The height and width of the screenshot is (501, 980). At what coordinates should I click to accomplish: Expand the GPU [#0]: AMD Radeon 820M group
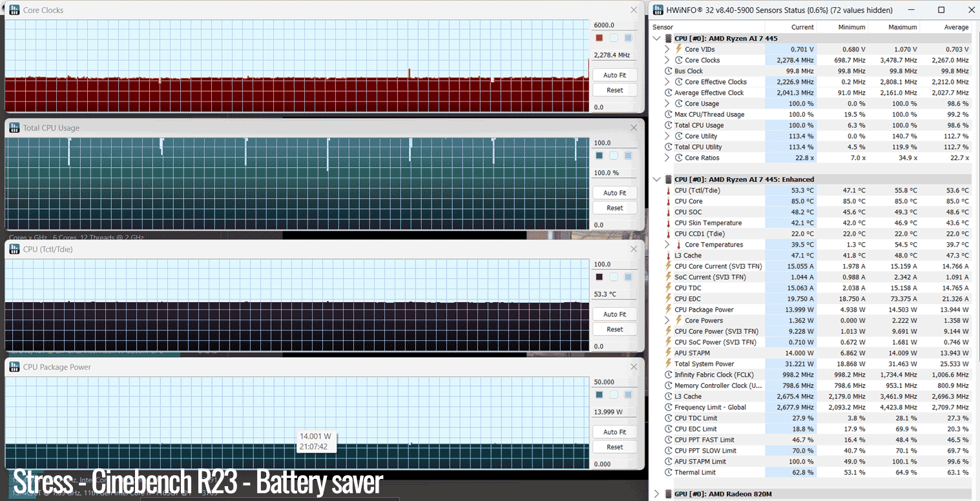tap(657, 494)
